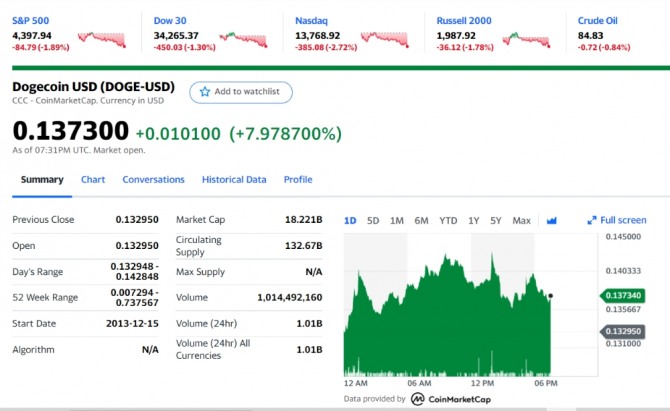Screen dimensions: 670x411
Task: Click the star icon beside Add to watchlist
Action: pos(205,92)
